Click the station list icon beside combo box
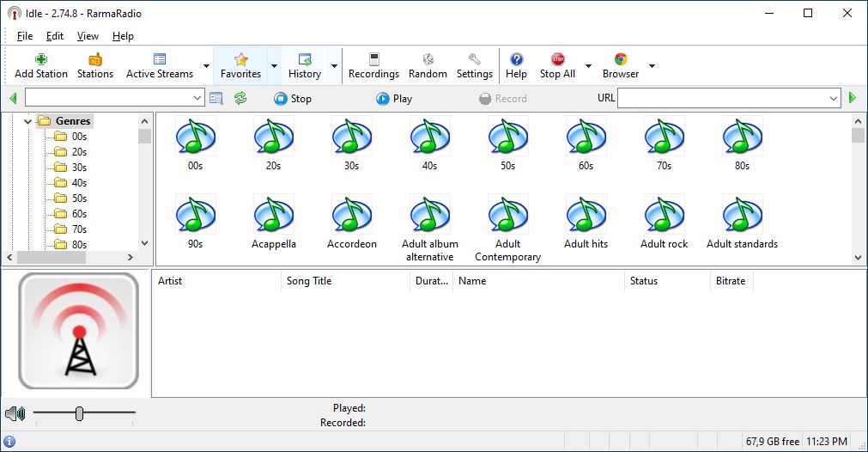The image size is (868, 452). (215, 99)
